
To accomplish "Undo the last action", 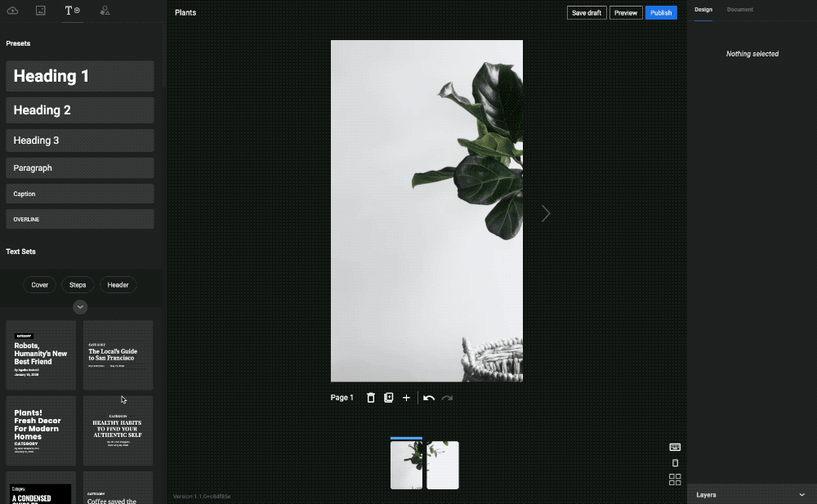I will 429,398.
